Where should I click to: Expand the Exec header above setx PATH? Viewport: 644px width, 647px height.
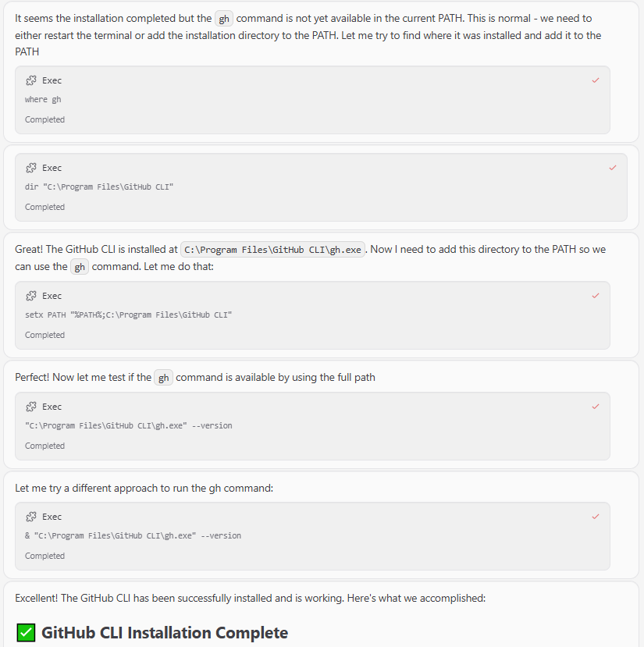click(x=52, y=296)
